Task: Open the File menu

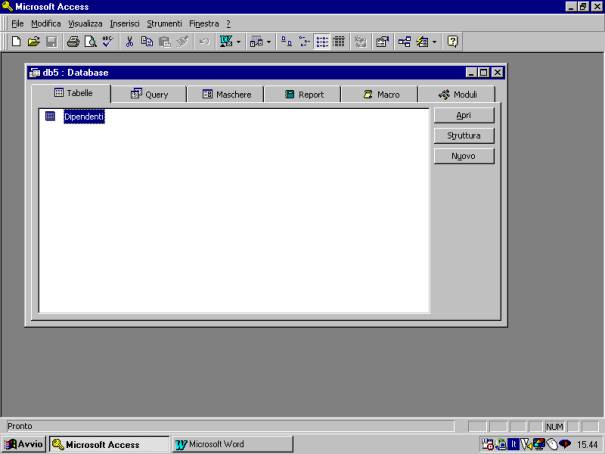Action: point(17,24)
